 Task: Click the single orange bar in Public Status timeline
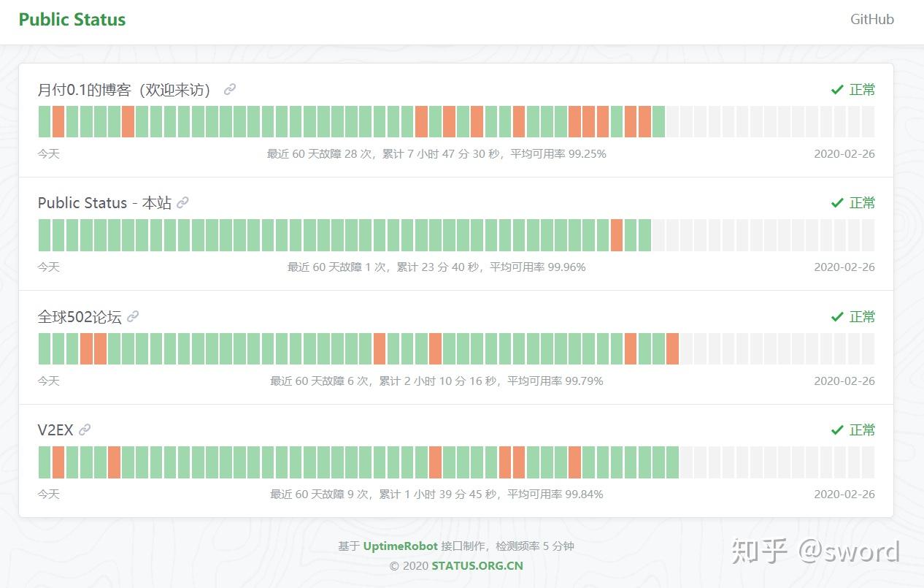[617, 234]
